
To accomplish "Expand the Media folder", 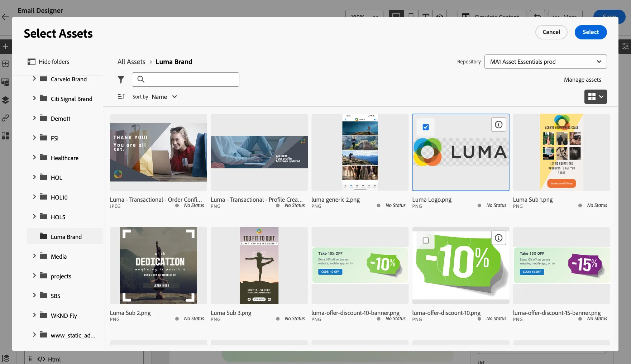I will (34, 256).
